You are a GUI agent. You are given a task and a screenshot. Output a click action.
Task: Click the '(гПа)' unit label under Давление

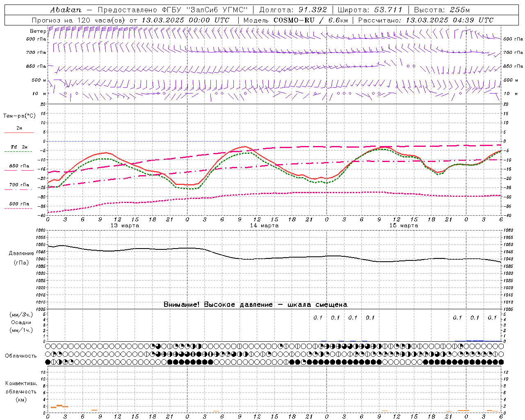(21, 262)
